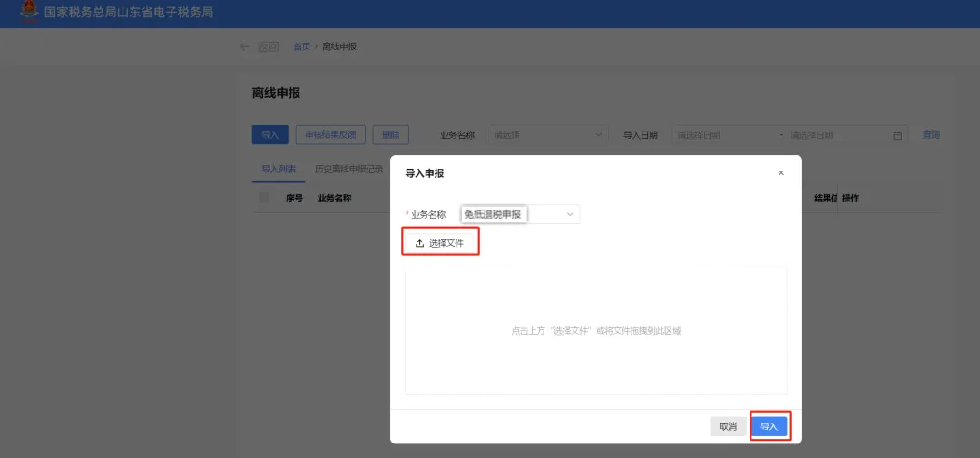
Task: Close the 导入申报 dialog with X
Action: [780, 173]
